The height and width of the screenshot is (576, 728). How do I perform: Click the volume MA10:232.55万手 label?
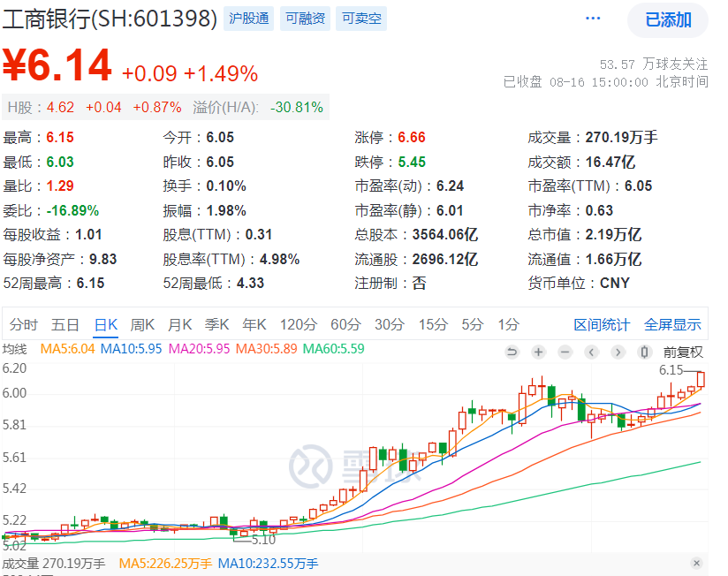268,564
